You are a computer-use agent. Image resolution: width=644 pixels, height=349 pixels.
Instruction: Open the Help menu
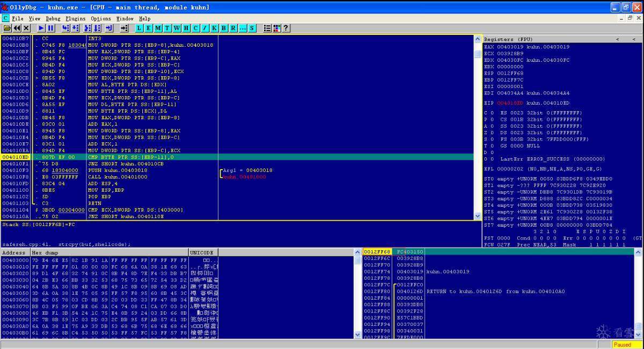pyautogui.click(x=145, y=18)
